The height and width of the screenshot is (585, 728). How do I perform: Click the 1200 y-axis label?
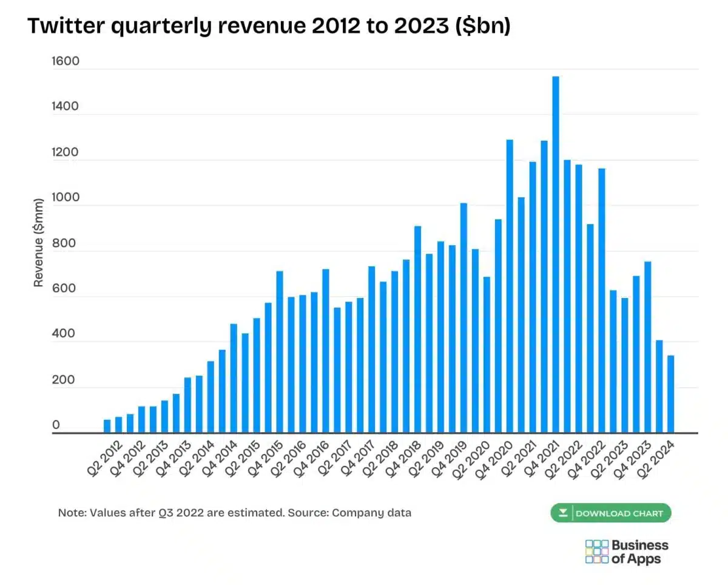coord(66,152)
